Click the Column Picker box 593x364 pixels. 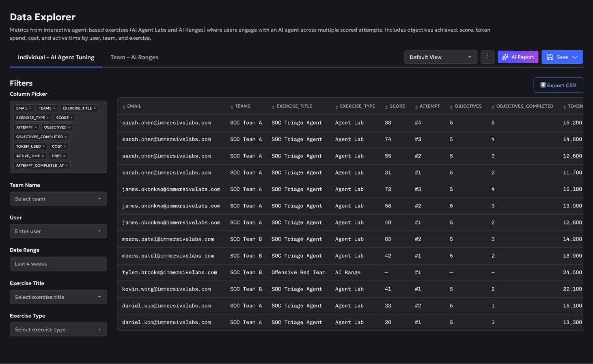coord(58,137)
